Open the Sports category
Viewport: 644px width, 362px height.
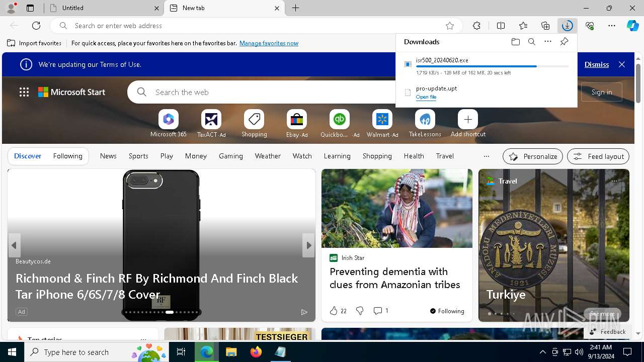[138, 156]
